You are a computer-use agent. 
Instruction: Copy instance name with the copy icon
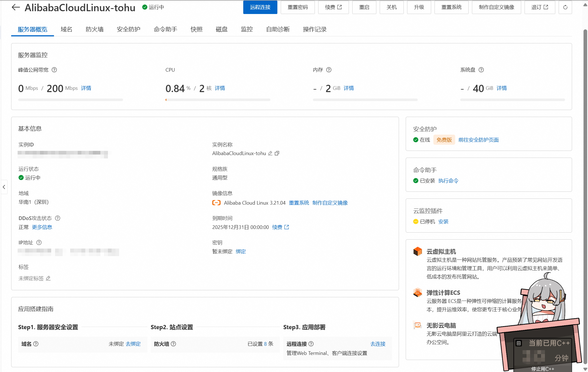(277, 153)
